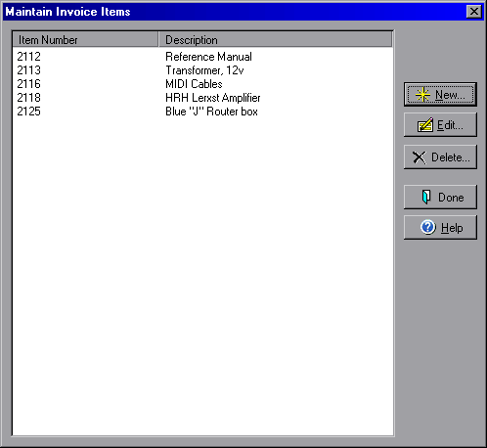The width and height of the screenshot is (487, 448).
Task: Sort by the Item Number column header
Action: pyautogui.click(x=85, y=40)
